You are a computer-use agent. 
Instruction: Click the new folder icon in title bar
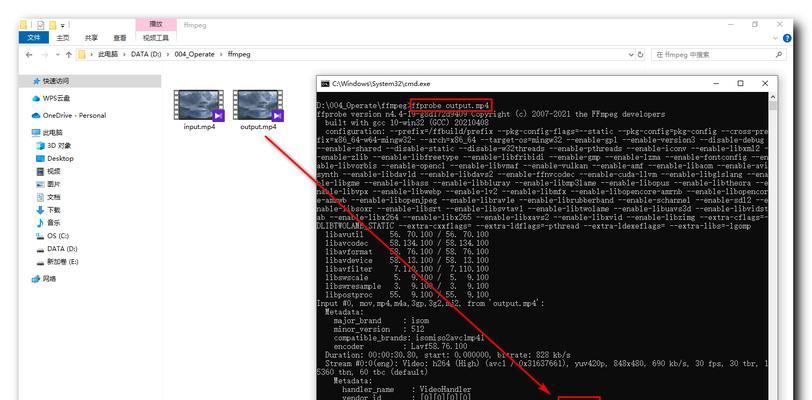(52, 25)
